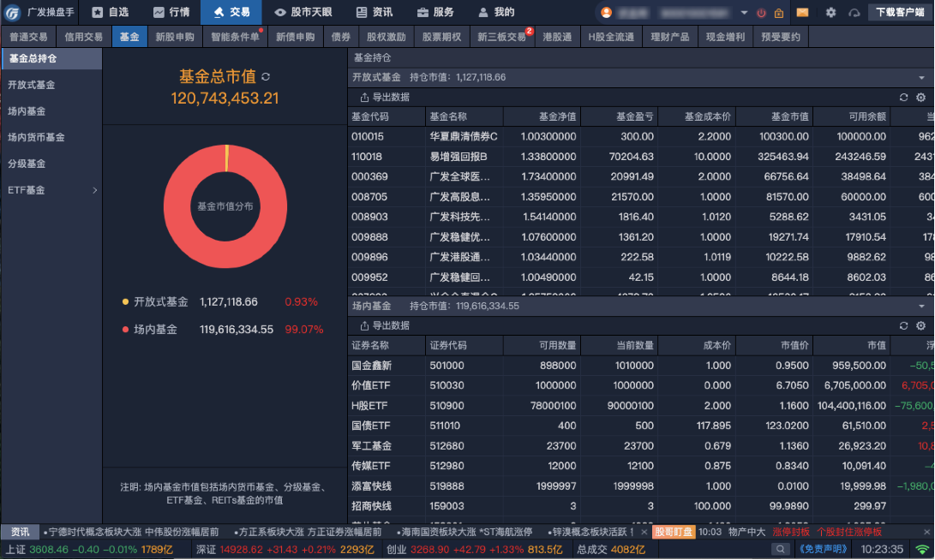Expand ETF基金 in the sidebar
The height and width of the screenshot is (560, 935).
pos(94,190)
